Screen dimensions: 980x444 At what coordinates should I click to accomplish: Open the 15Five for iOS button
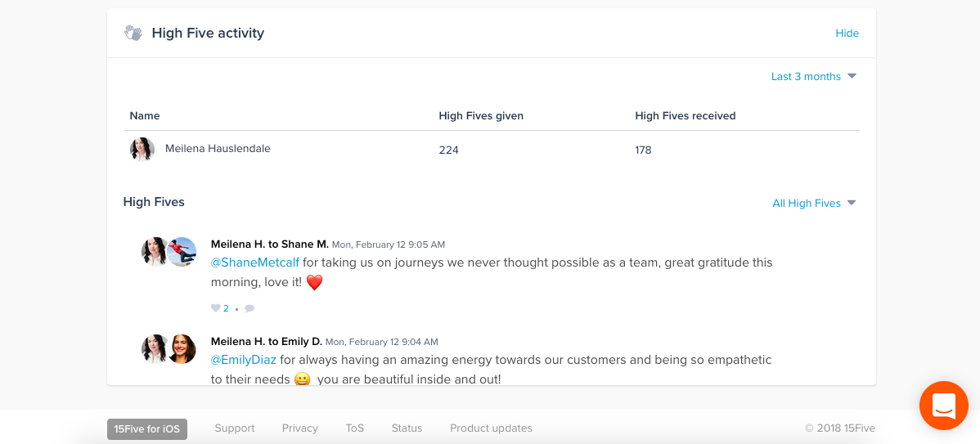(147, 429)
